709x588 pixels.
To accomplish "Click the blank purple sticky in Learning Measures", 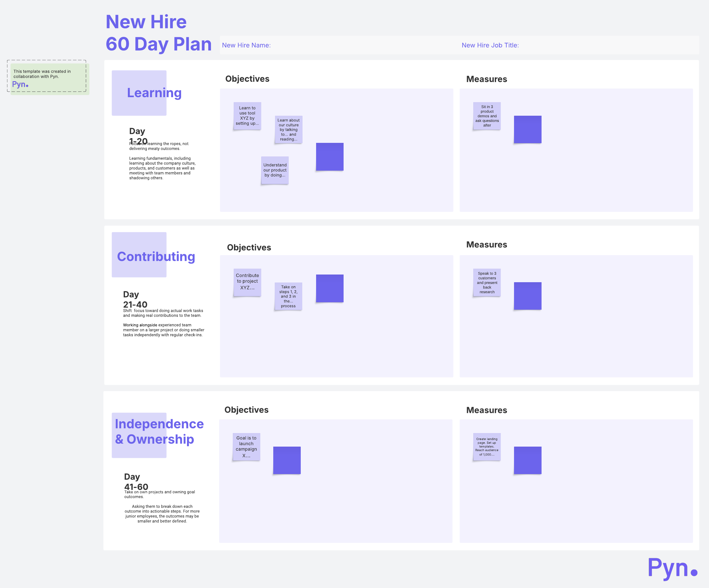I will click(x=527, y=130).
